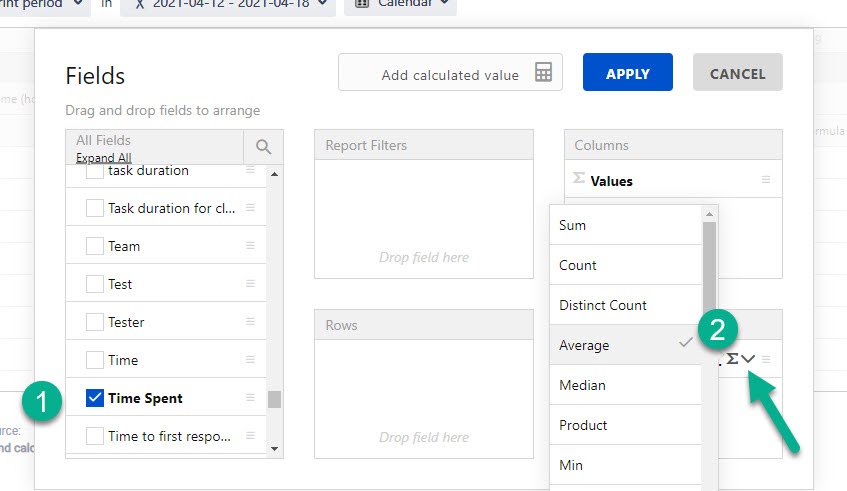The width and height of the screenshot is (847, 491).
Task: Click the Expand All link
Action: coord(104,158)
